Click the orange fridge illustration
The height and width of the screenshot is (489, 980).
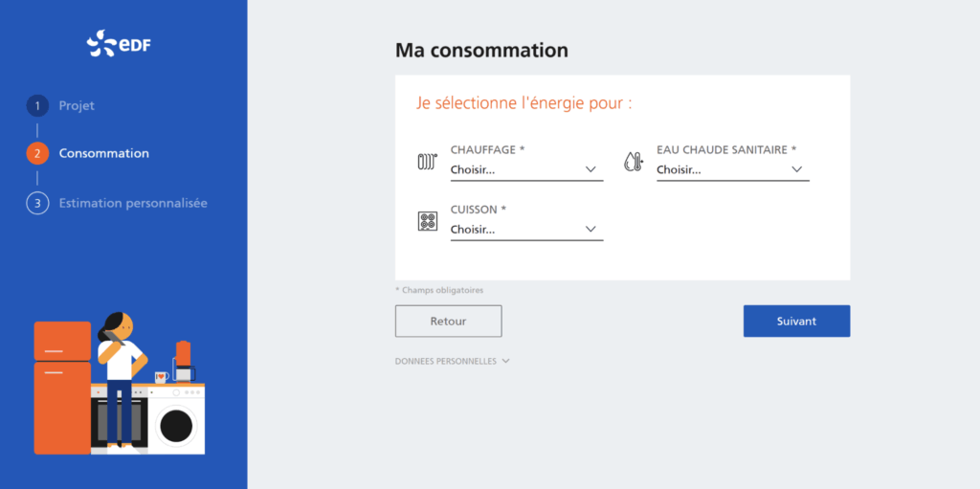click(62, 388)
